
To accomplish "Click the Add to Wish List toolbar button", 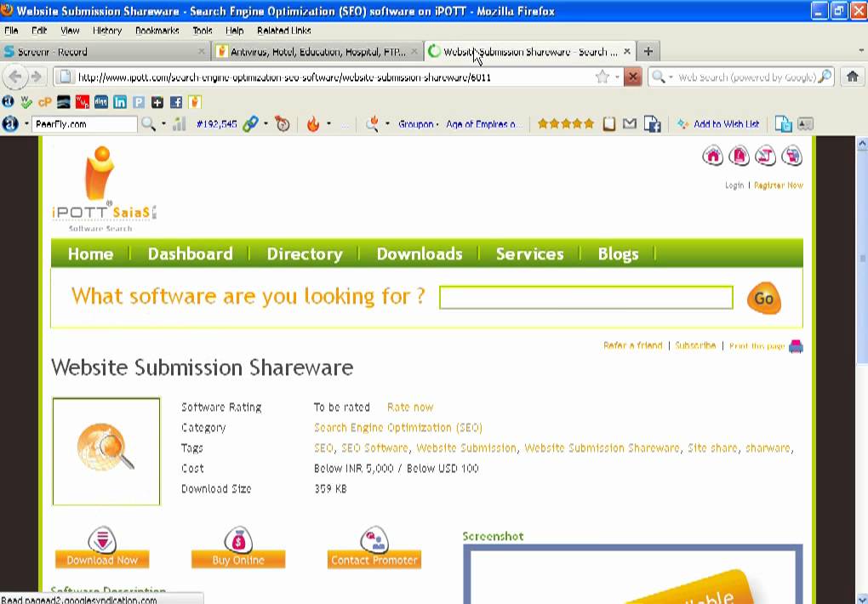I will pyautogui.click(x=718, y=124).
